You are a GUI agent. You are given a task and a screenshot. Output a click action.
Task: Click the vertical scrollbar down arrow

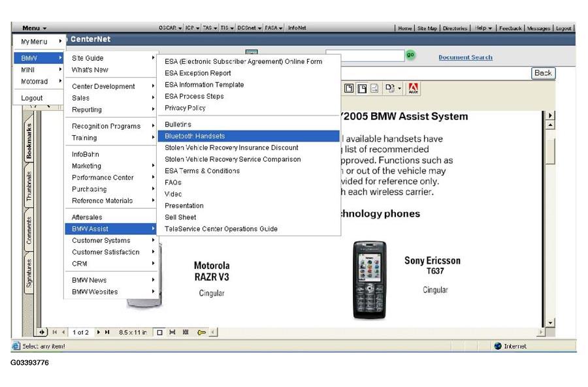coord(550,322)
